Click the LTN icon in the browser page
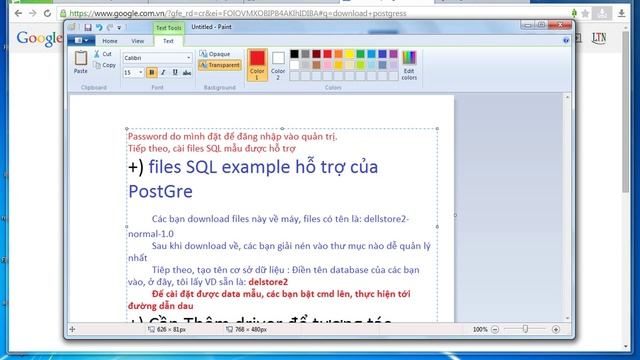640x360 pixels. [599, 38]
